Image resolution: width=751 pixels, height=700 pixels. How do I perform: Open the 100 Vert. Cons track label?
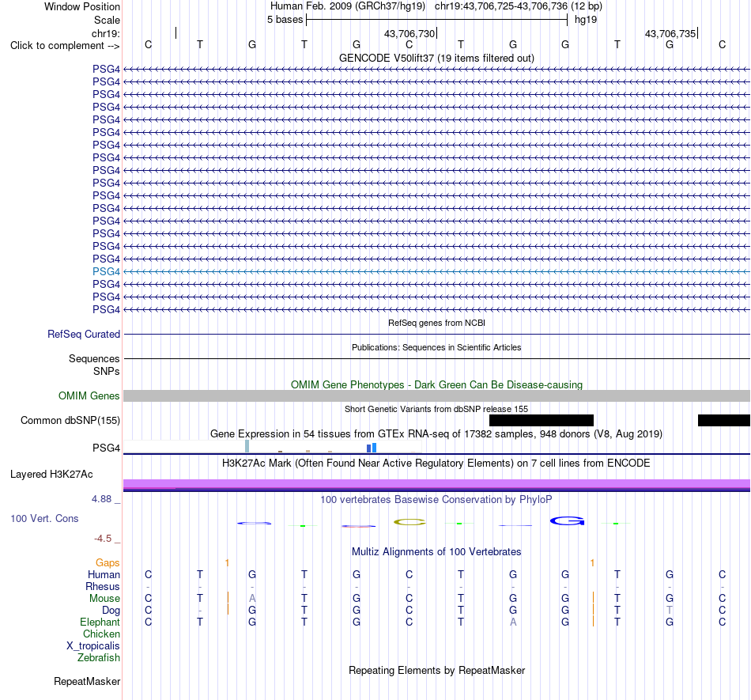(44, 518)
